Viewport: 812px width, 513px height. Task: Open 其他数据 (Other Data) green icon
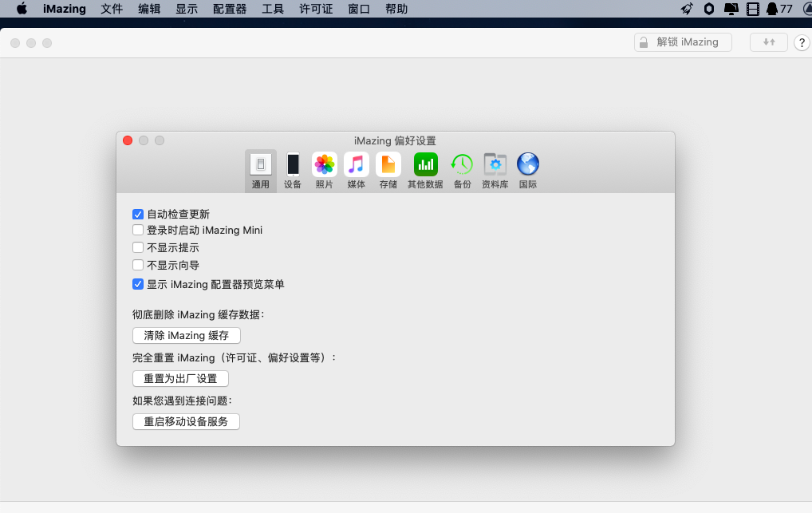click(425, 165)
